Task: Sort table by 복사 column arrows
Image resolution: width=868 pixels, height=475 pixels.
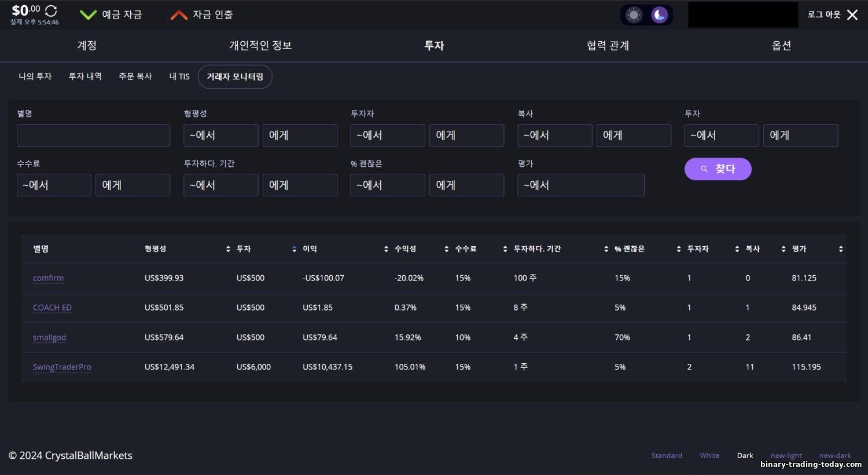Action: [x=784, y=249]
